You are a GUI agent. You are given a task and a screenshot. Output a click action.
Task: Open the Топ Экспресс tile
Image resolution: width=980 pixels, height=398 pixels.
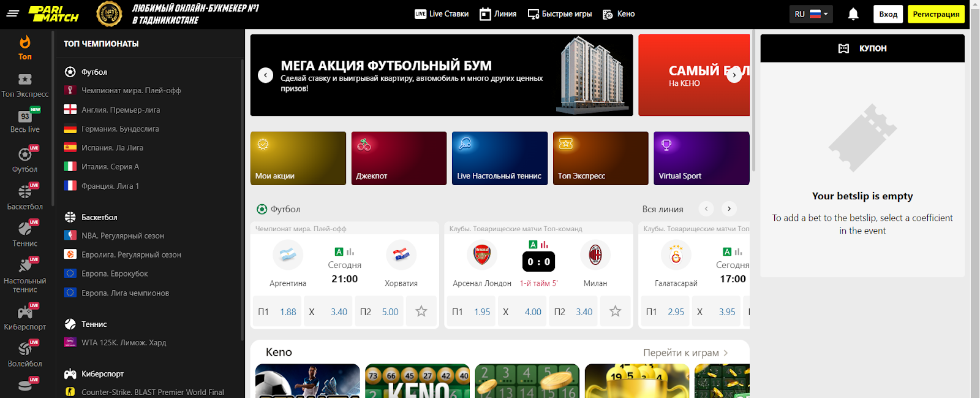coord(601,158)
